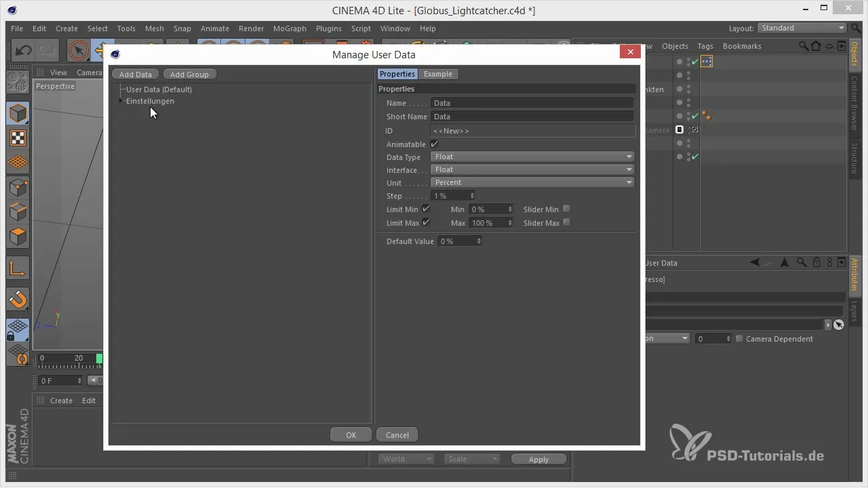Click the home icon in Object Manager
The height and width of the screenshot is (488, 868).
[x=816, y=46]
